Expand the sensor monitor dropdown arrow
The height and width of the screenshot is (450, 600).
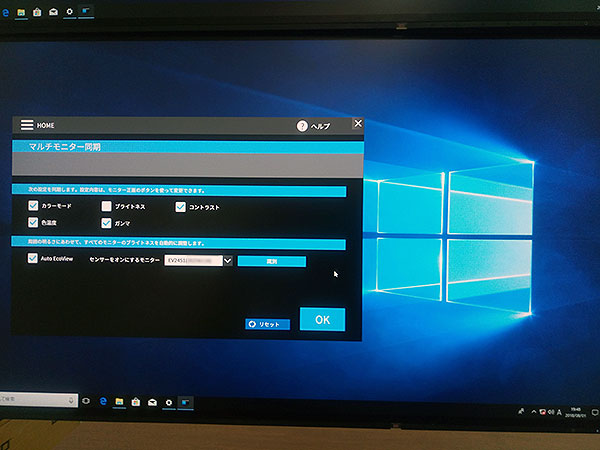click(228, 261)
